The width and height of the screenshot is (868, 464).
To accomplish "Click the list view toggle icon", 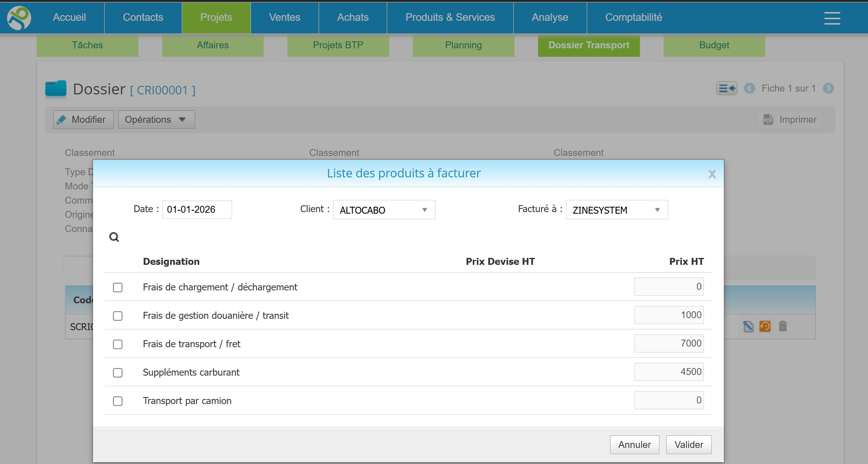I will point(726,88).
